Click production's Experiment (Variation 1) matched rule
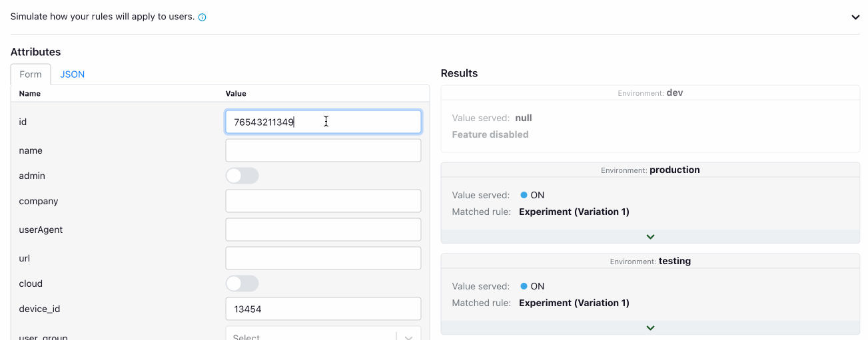The width and height of the screenshot is (868, 340). click(x=574, y=212)
